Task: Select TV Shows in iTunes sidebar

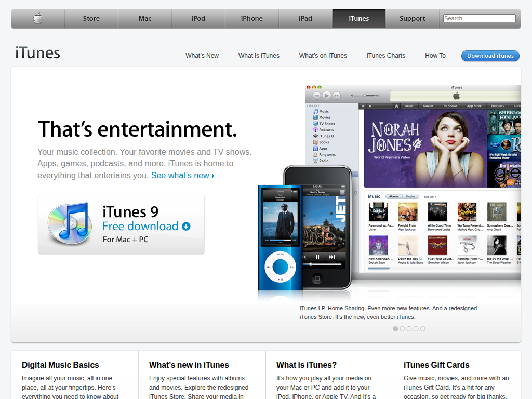Action: tap(324, 124)
